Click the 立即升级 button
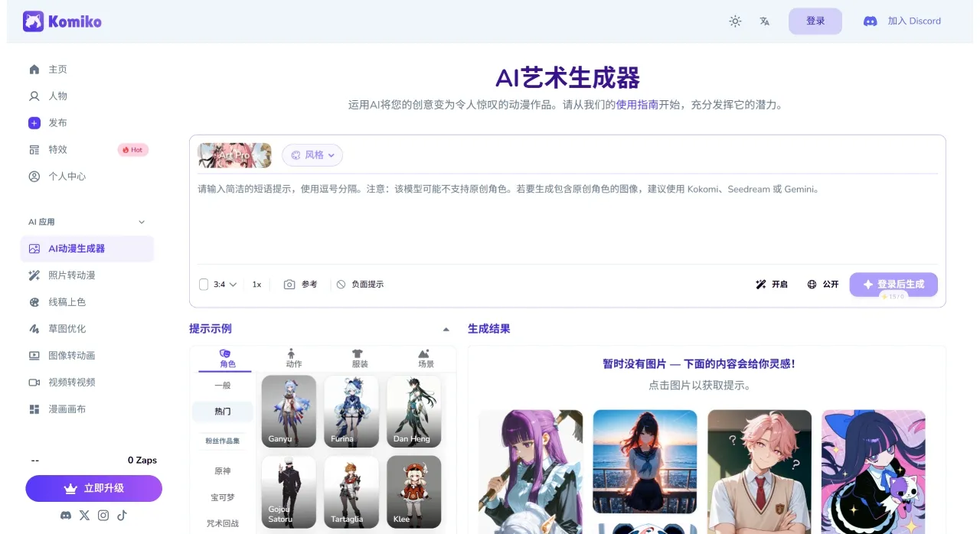This screenshot has width=980, height=534. (93, 488)
